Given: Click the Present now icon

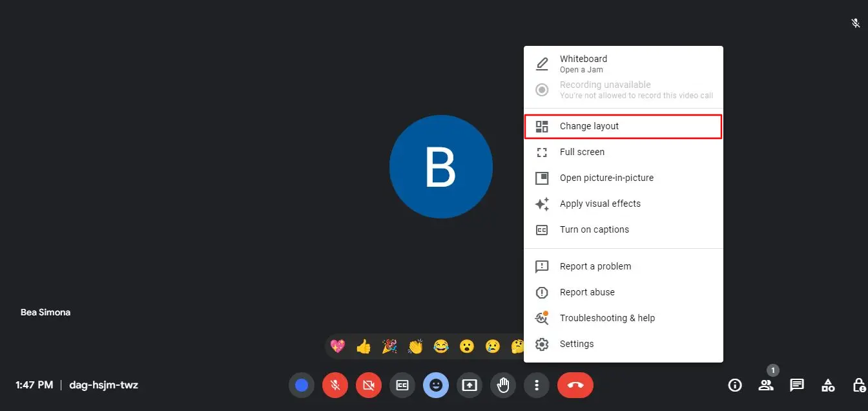Looking at the screenshot, I should pyautogui.click(x=470, y=385).
